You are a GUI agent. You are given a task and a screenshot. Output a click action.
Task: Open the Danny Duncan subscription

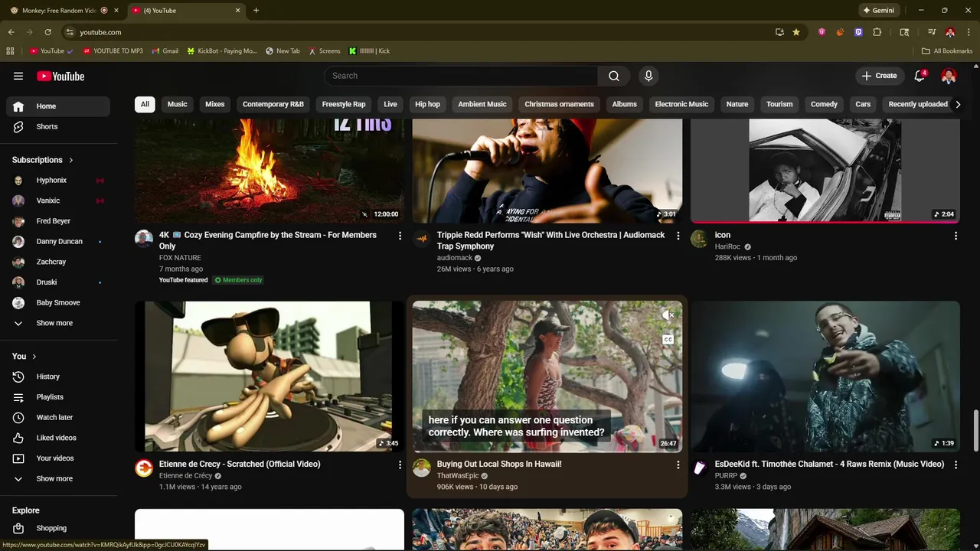point(58,242)
